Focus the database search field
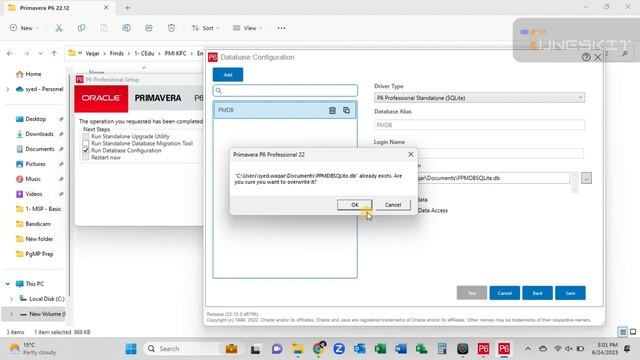 (x=285, y=90)
